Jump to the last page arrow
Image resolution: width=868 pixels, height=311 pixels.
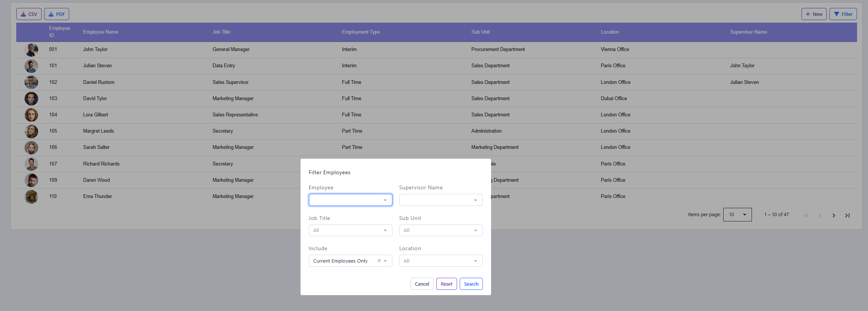click(847, 215)
